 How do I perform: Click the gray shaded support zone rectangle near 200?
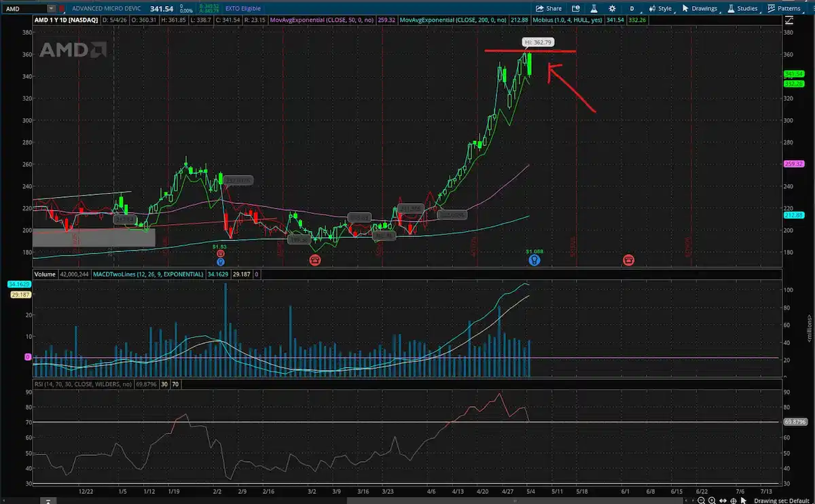pos(94,238)
